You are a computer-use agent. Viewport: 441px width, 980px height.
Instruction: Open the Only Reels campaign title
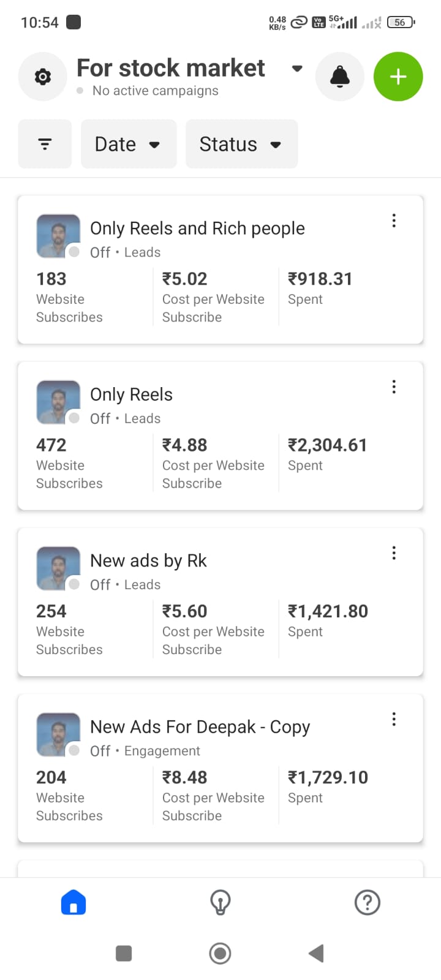pyautogui.click(x=131, y=394)
